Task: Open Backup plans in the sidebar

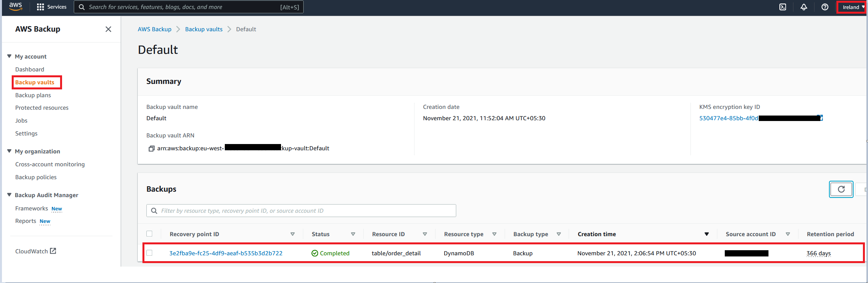Action: pyautogui.click(x=33, y=95)
